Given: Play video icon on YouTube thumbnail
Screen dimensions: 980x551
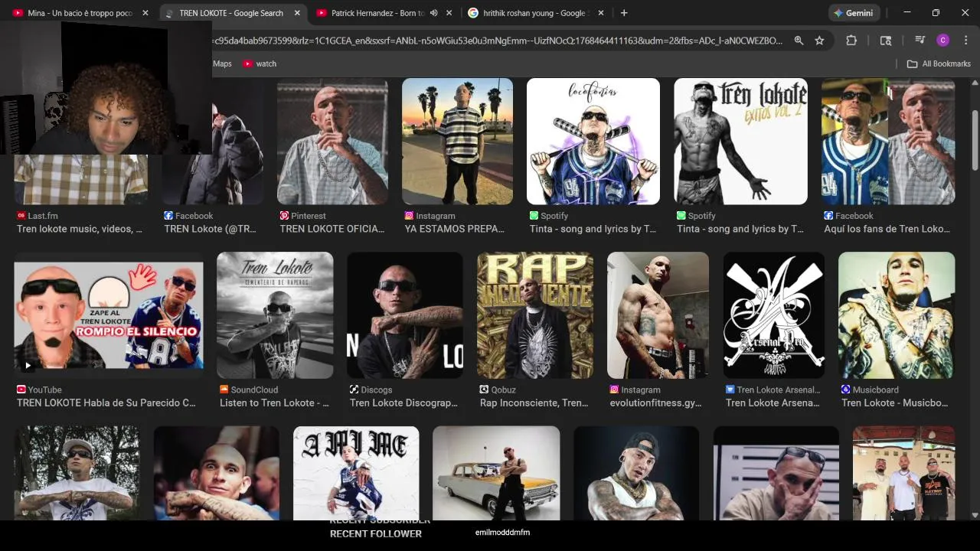Looking at the screenshot, I should 28,365.
